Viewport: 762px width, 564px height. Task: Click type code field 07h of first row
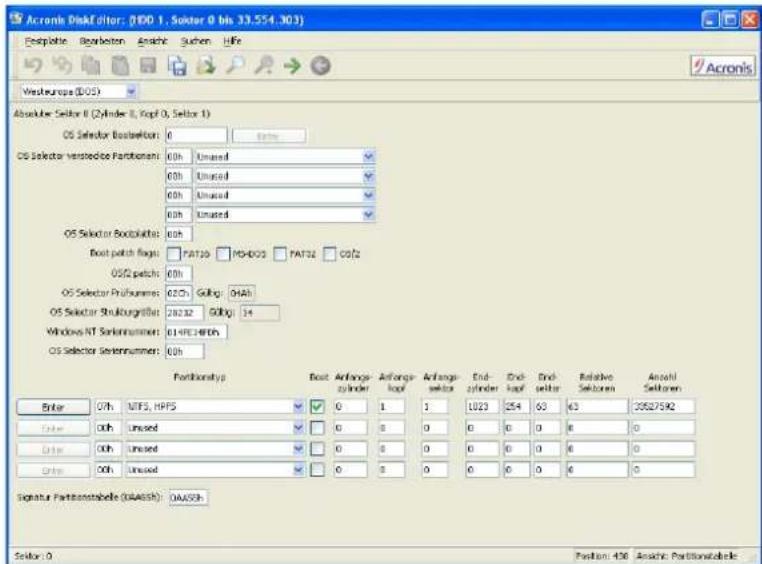[x=108, y=407]
